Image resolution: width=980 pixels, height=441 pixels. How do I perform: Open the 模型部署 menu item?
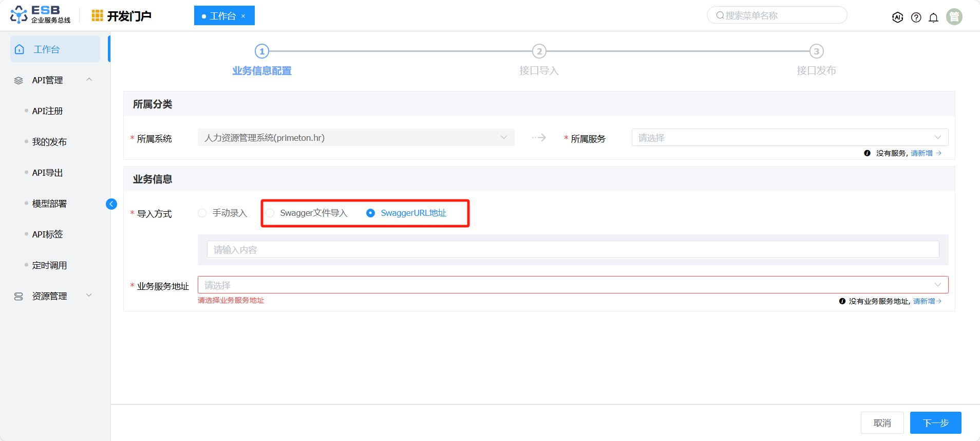coord(49,204)
